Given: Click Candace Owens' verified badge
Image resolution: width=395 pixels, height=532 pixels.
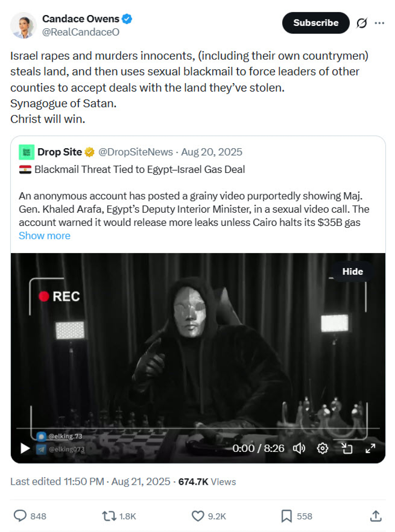Looking at the screenshot, I should (127, 18).
